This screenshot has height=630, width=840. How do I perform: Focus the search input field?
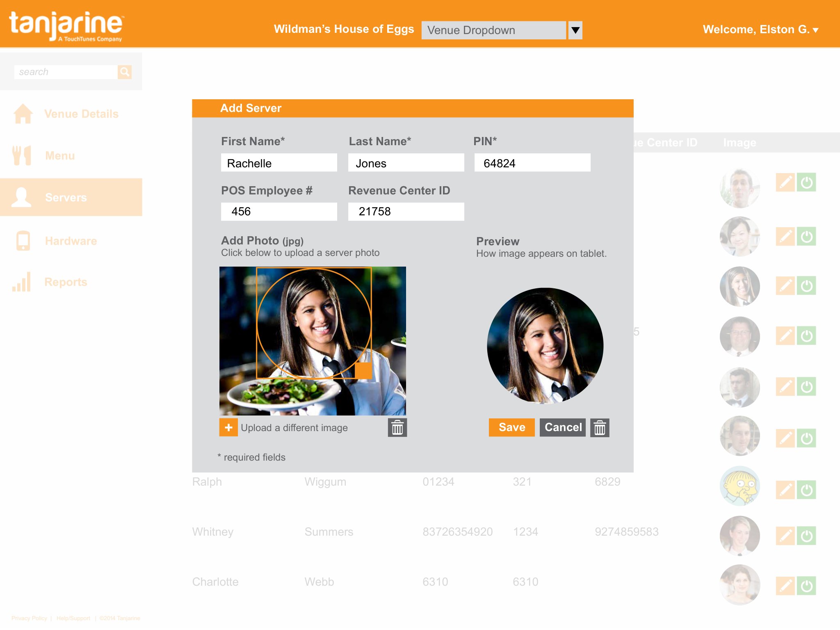click(66, 72)
